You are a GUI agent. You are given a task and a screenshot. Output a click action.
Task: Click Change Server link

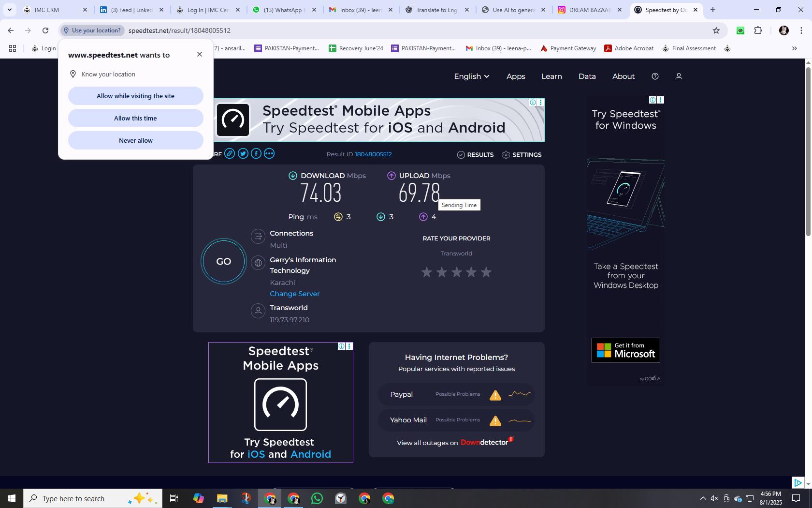point(294,294)
